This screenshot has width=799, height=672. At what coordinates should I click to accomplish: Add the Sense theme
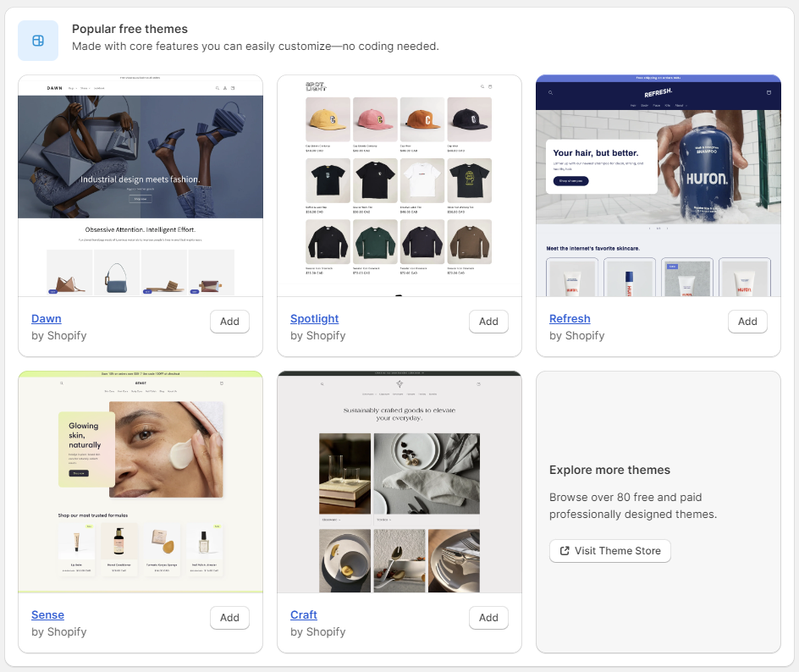[229, 618]
